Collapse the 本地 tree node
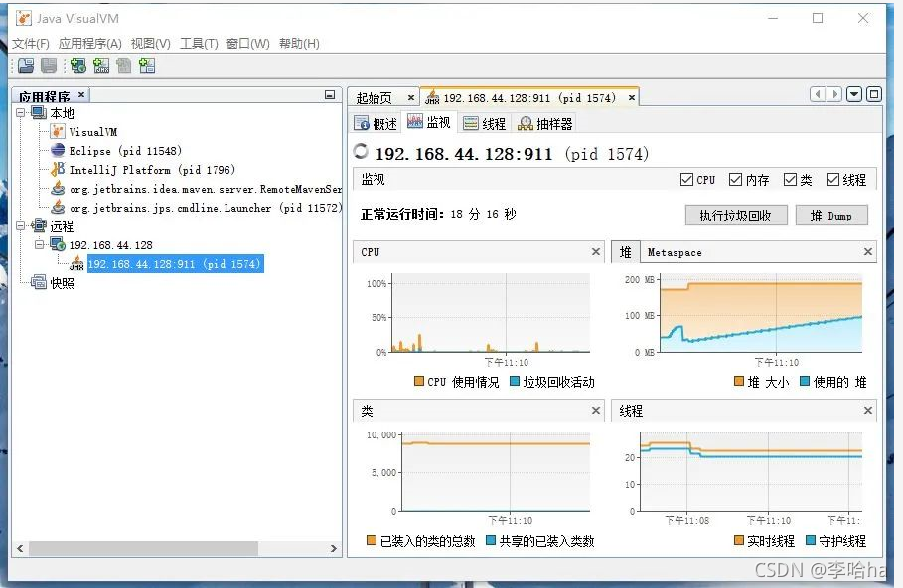Viewport: 903px width, 588px height. click(21, 113)
